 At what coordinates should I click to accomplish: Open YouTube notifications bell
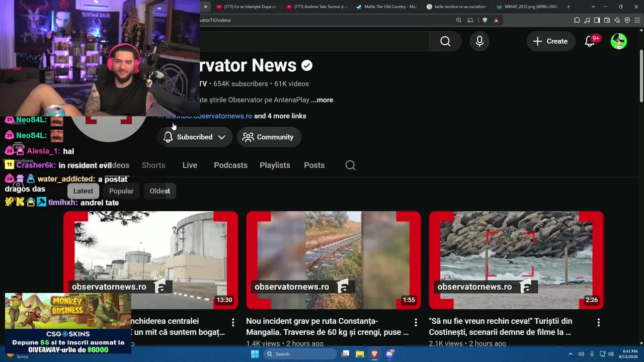pyautogui.click(x=590, y=41)
